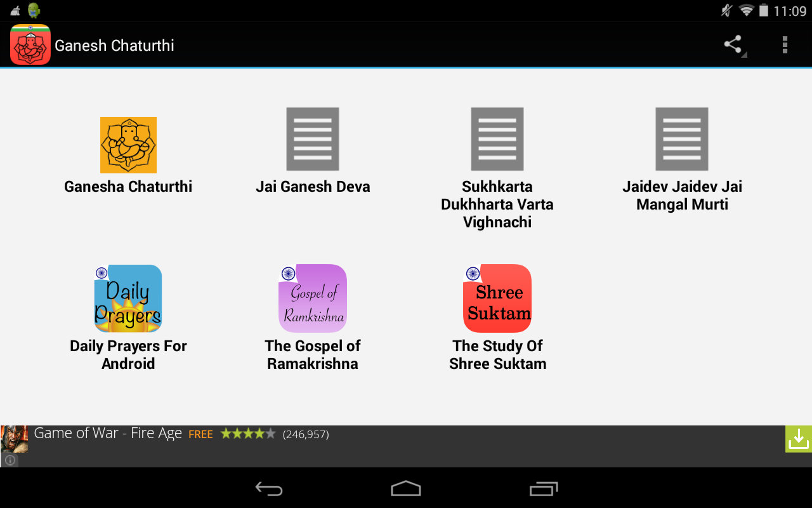Select Sukhkarta Dukhharta Varta Vighnachi label
Image resolution: width=812 pixels, height=508 pixels.
[x=497, y=204]
